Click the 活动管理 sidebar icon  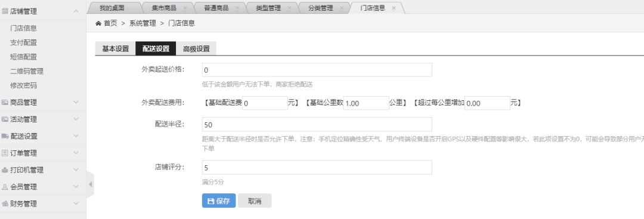click(5, 119)
